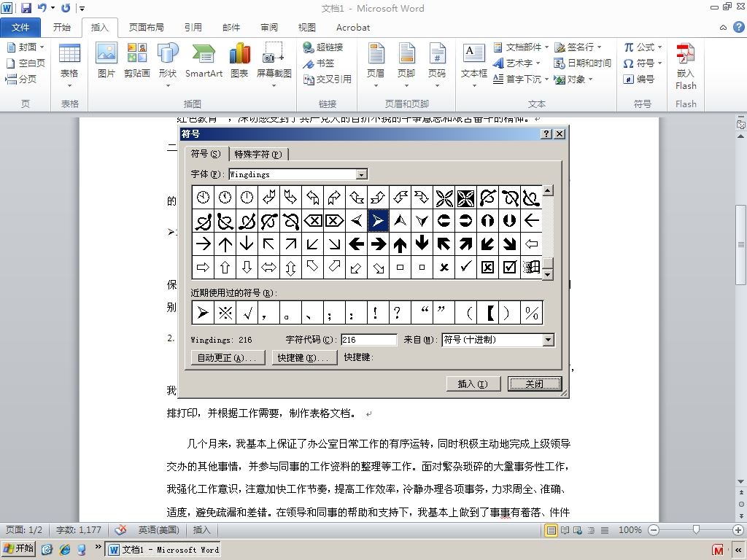Switch to Web Layout view
The width and height of the screenshot is (747, 560).
[x=578, y=530]
